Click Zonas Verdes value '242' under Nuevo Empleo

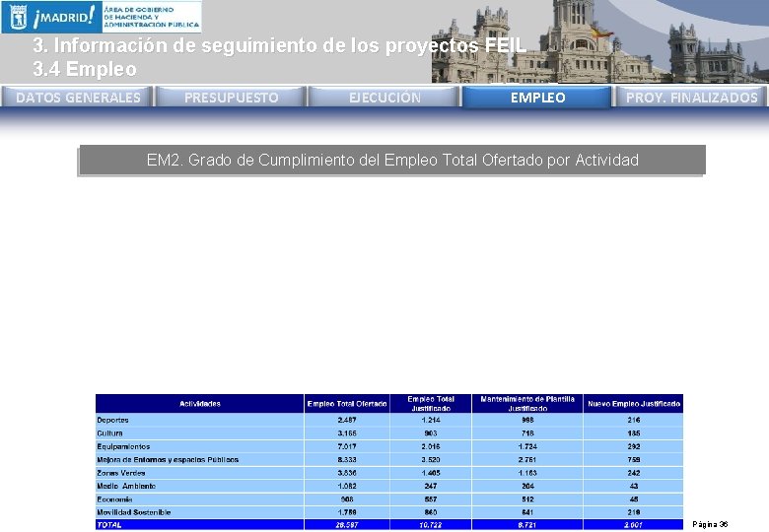(634, 473)
